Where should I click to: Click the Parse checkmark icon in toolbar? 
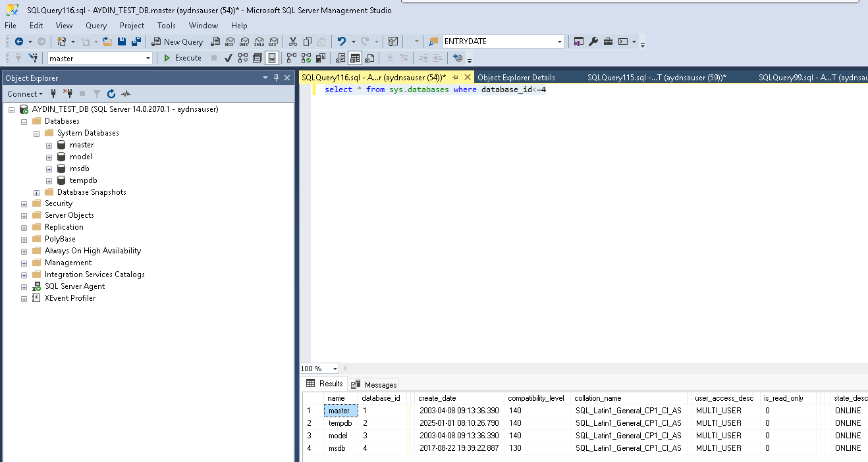click(x=229, y=58)
